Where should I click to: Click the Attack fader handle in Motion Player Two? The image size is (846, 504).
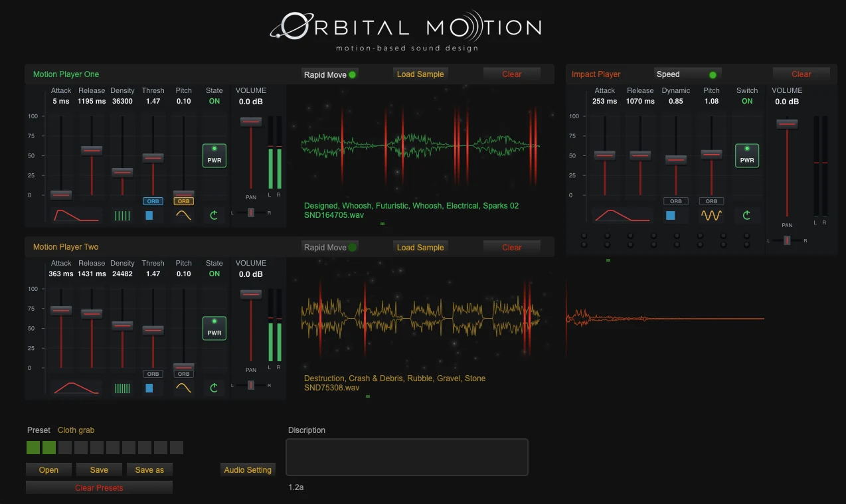[x=61, y=311]
